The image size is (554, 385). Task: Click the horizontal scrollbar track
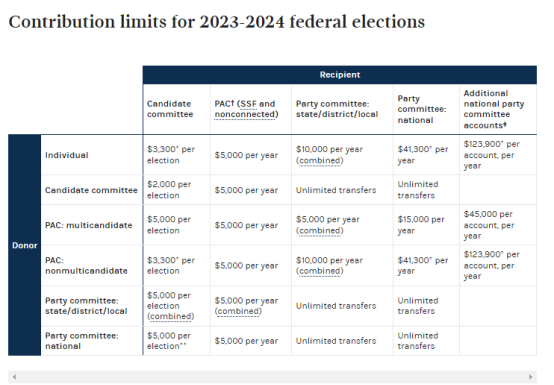tap(272, 377)
